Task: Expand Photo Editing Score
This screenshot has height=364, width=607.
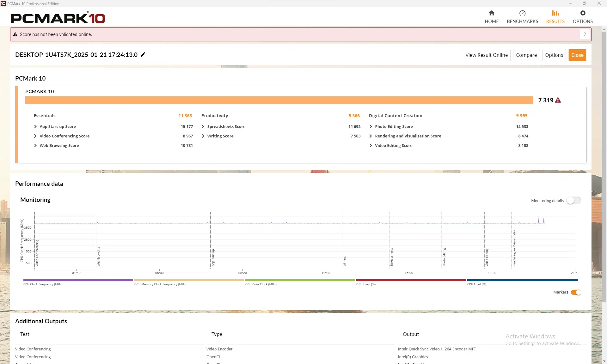Action: (371, 126)
